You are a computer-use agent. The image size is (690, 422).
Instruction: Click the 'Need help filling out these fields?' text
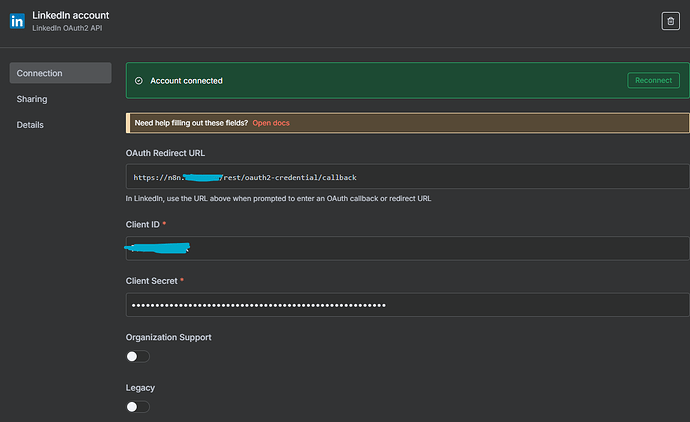click(x=190, y=123)
